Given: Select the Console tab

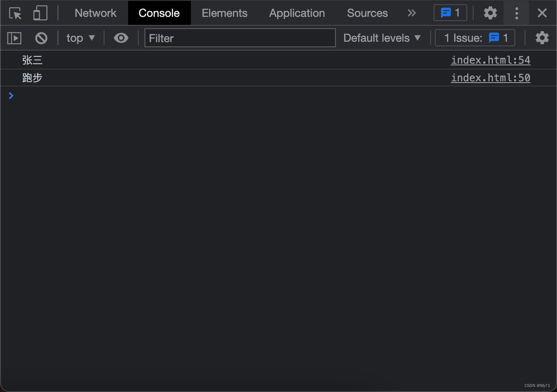Looking at the screenshot, I should [159, 13].
